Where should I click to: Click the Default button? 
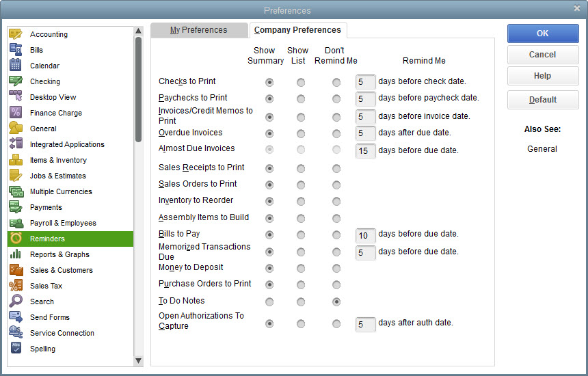(x=543, y=100)
